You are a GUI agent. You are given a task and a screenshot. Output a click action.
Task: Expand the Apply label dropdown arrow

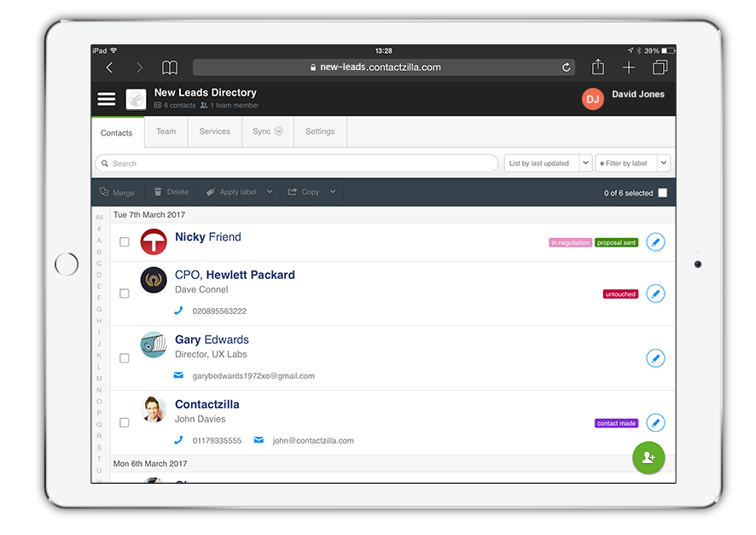pyautogui.click(x=270, y=192)
